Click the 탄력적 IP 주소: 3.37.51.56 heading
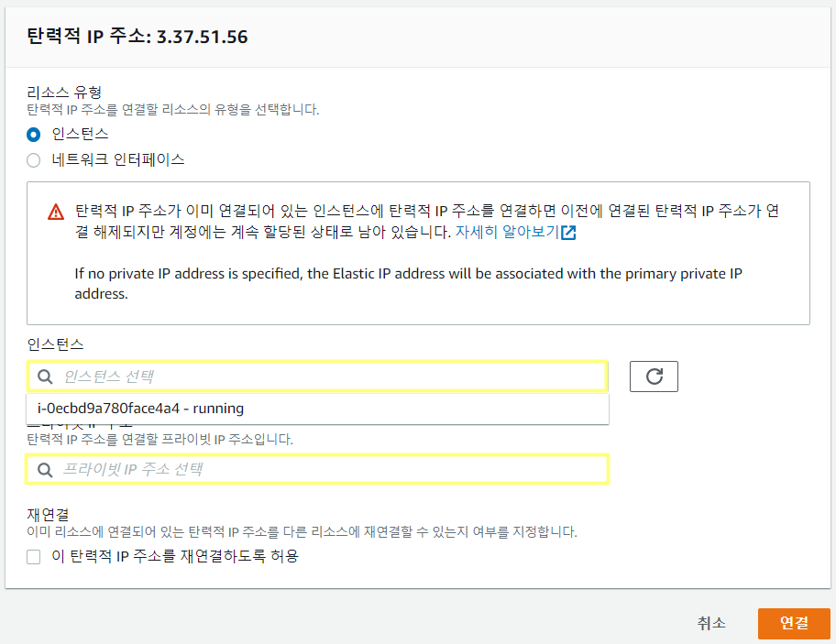The image size is (836, 644). (x=137, y=37)
